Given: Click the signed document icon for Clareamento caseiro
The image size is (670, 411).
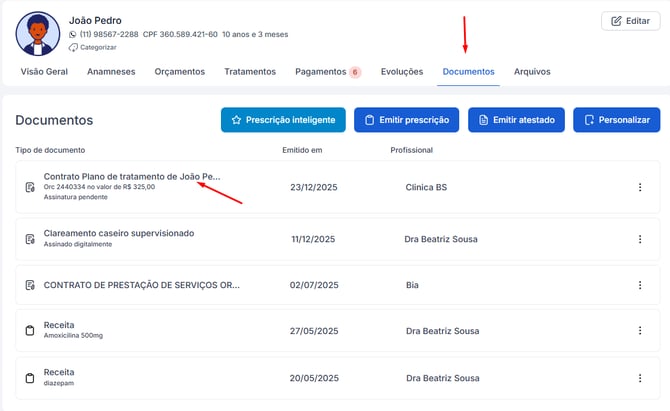Looking at the screenshot, I should tap(30, 239).
